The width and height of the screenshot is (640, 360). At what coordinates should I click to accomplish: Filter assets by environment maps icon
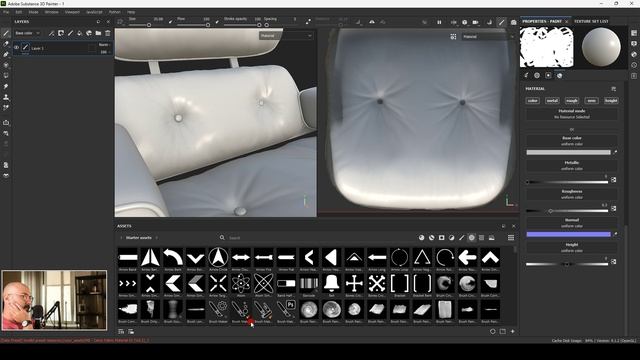pos(491,238)
